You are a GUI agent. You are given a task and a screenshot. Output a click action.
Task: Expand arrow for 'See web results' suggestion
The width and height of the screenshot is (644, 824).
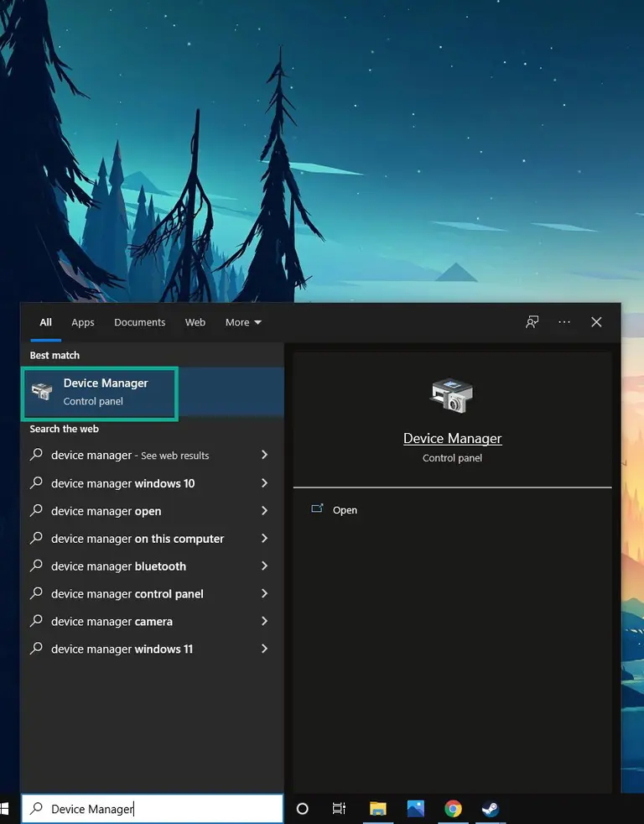[265, 455]
